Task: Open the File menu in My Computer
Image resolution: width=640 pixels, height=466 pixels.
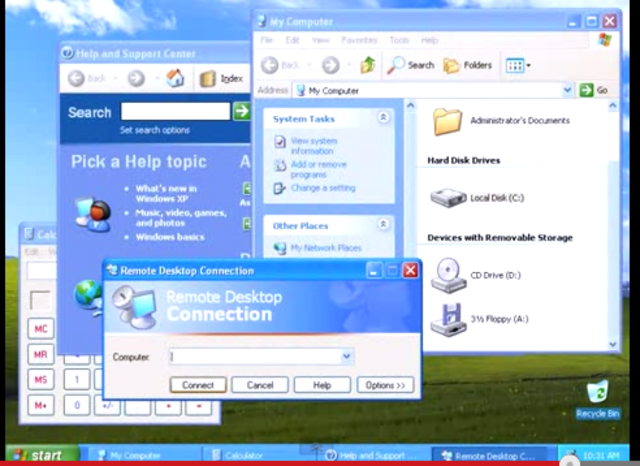Action: 267,40
